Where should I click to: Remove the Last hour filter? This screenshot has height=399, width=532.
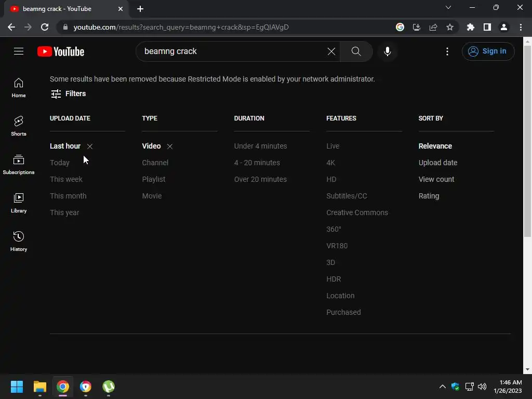pos(89,146)
